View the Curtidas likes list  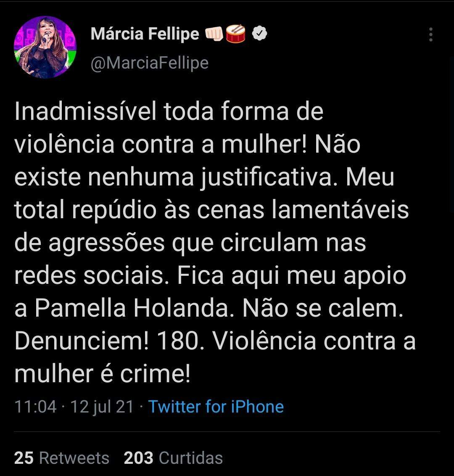click(191, 457)
